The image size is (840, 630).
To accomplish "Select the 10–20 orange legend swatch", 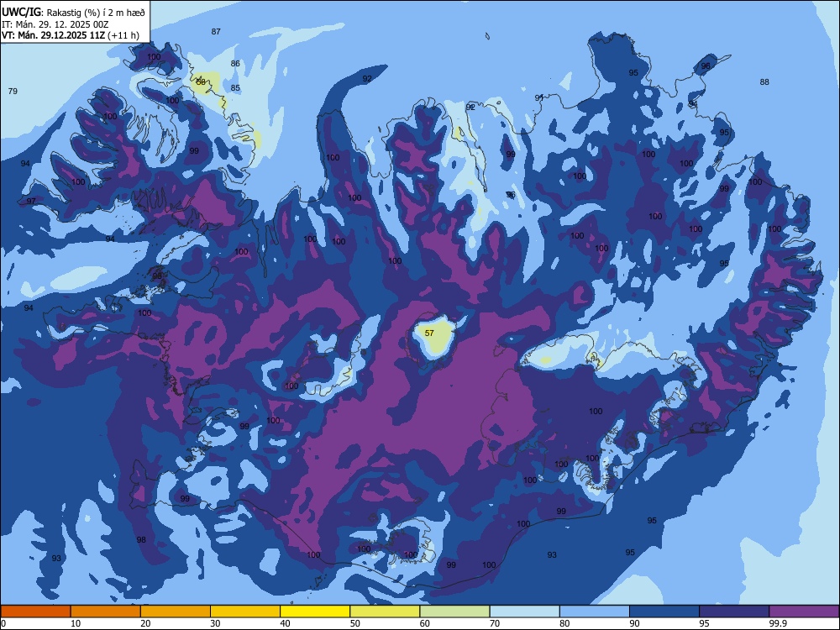I will point(106,612).
